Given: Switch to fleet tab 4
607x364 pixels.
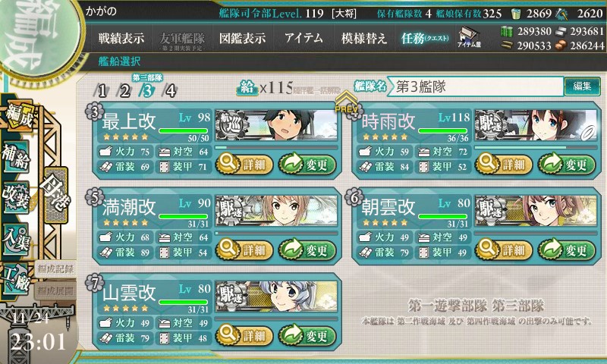Looking at the screenshot, I should (170, 91).
